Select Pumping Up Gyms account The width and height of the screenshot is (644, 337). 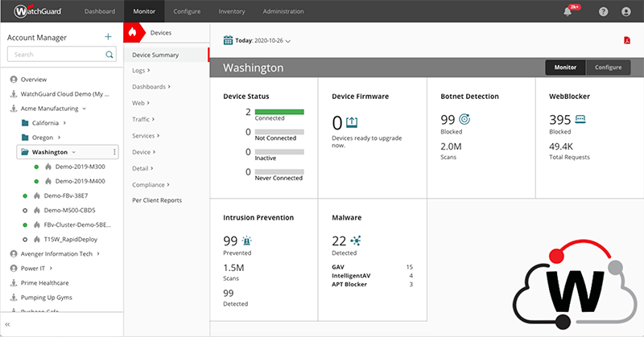[47, 298]
